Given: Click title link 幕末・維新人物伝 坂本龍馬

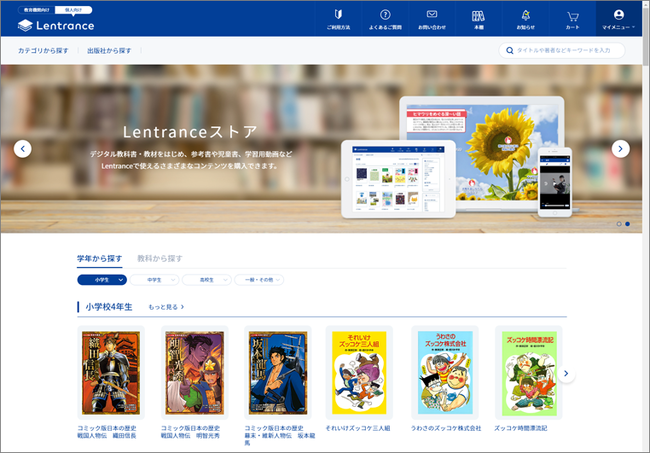Looking at the screenshot, I should pos(280,436).
